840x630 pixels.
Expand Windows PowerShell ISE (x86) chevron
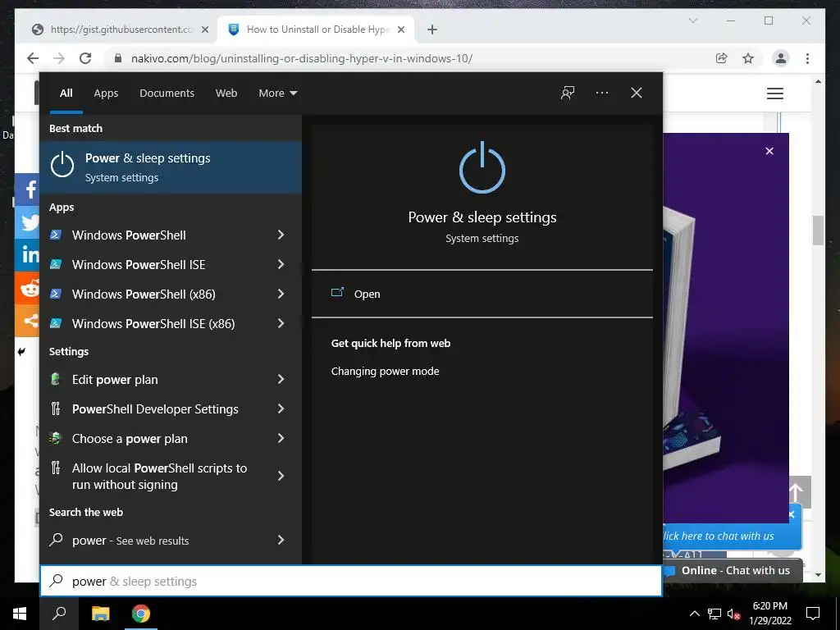click(281, 323)
